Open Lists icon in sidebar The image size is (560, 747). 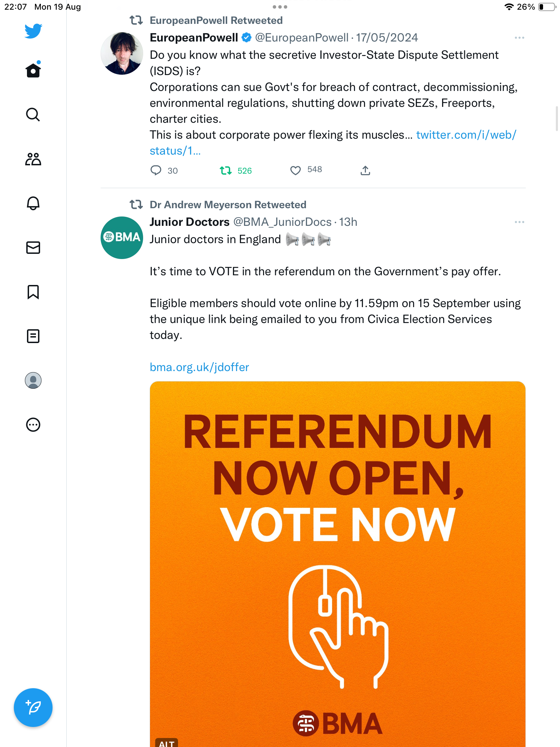point(33,336)
